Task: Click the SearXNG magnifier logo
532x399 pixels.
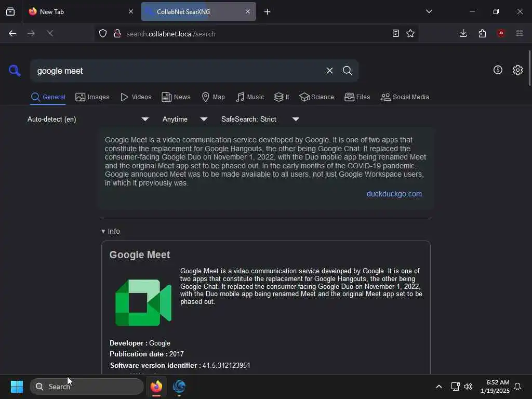Action: [x=15, y=71]
